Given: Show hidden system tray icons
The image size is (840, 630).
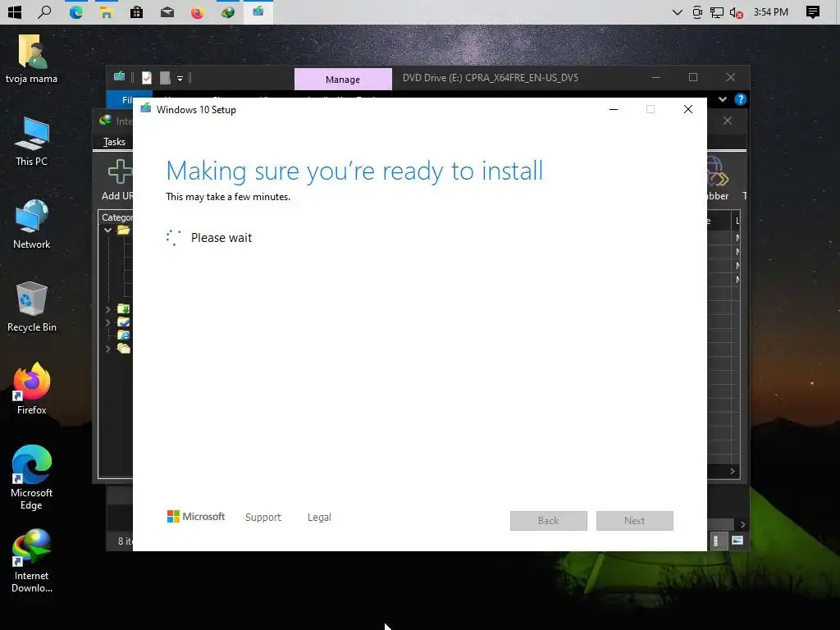Looking at the screenshot, I should [x=677, y=11].
